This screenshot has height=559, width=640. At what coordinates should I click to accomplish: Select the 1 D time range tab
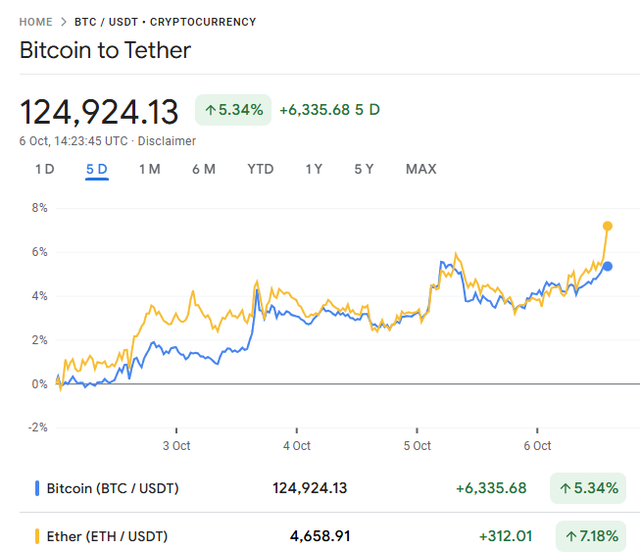tap(45, 169)
